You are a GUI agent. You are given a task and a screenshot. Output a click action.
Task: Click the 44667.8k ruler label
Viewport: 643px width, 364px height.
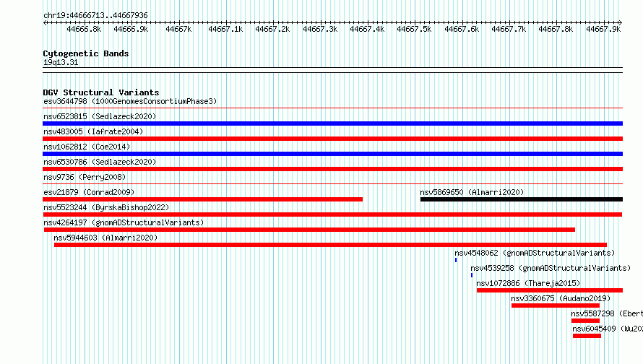(x=556, y=29)
